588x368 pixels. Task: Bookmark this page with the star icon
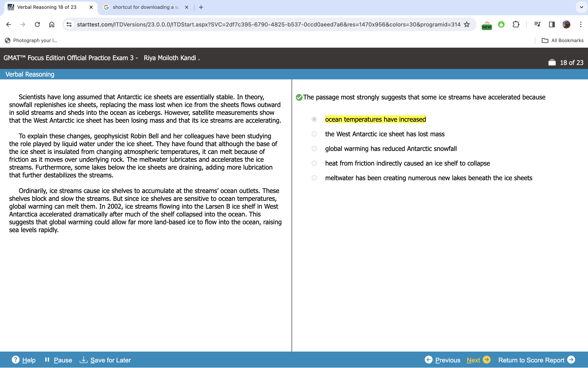tap(466, 24)
